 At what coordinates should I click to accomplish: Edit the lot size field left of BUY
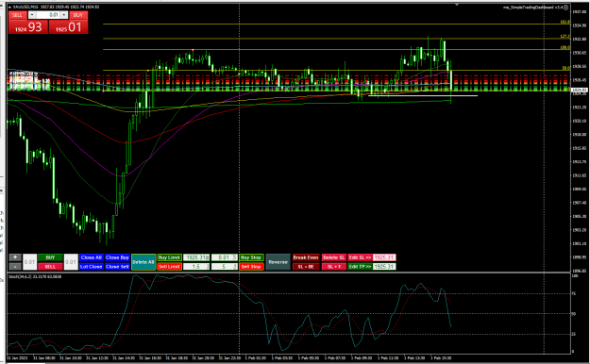[29, 262]
